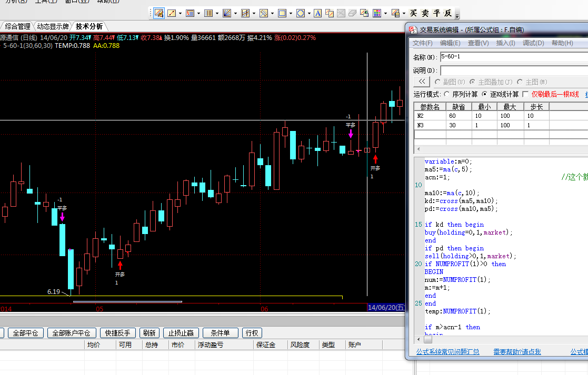The width and height of the screenshot is (588, 375).
Task: Click the 全部平仓 button
Action: click(26, 333)
